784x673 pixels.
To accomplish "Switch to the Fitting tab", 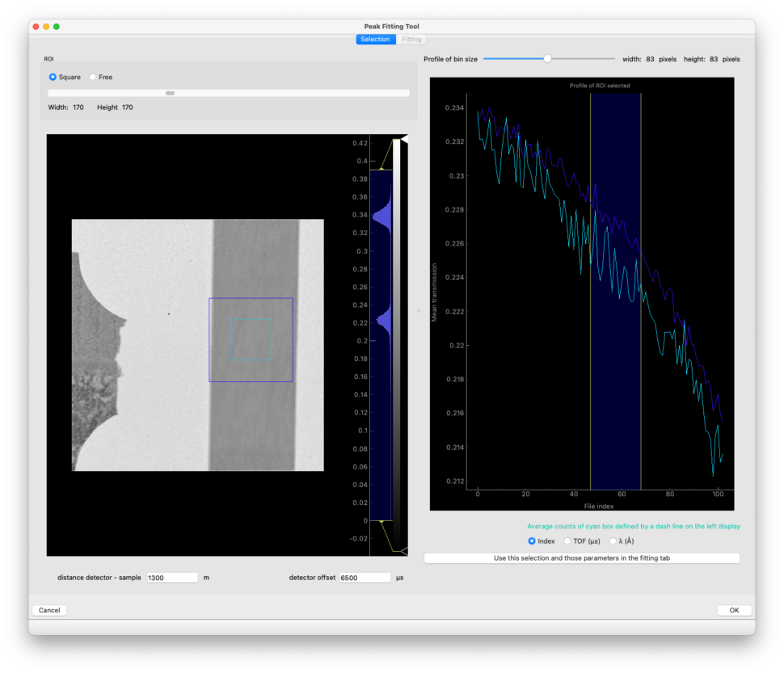I will click(411, 39).
